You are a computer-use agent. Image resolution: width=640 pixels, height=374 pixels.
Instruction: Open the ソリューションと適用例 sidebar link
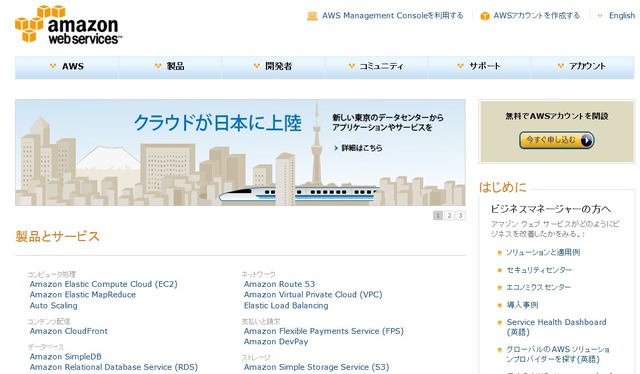543,253
